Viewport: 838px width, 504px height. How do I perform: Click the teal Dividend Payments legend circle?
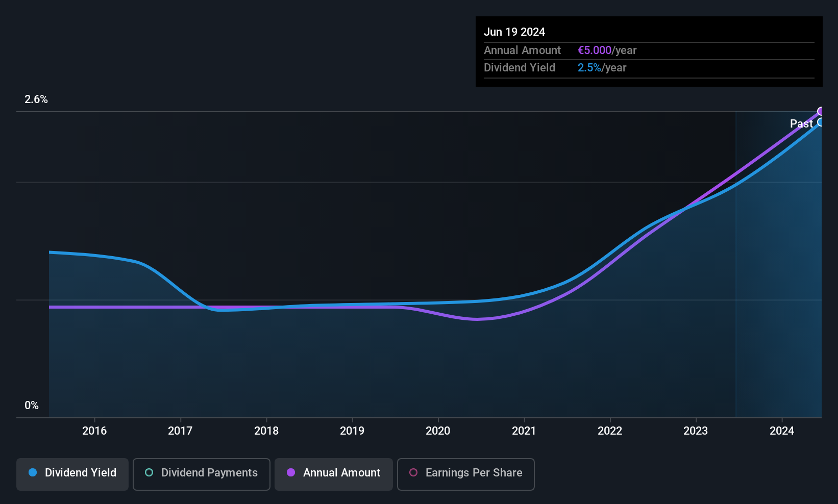pos(149,472)
